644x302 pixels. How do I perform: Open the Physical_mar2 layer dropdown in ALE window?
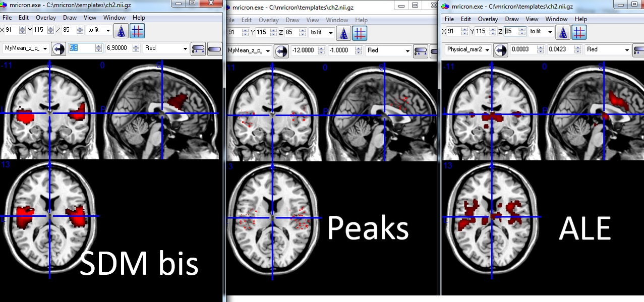(x=468, y=49)
